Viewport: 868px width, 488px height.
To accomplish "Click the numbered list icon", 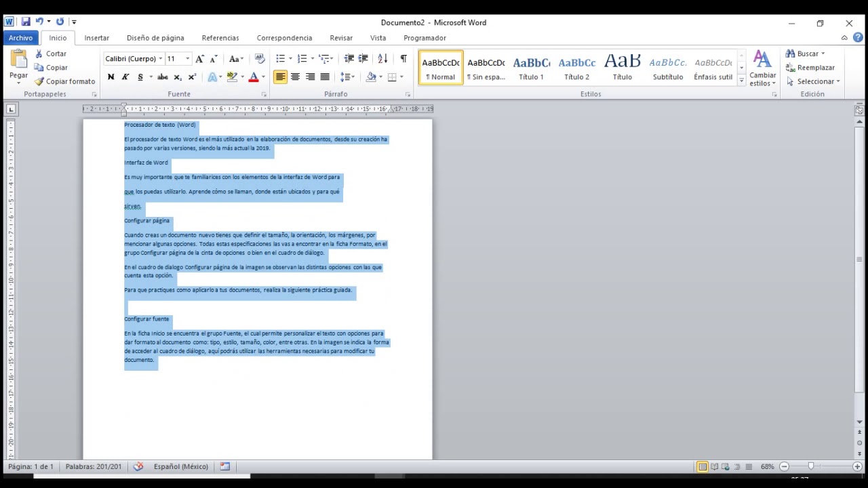I will (302, 59).
